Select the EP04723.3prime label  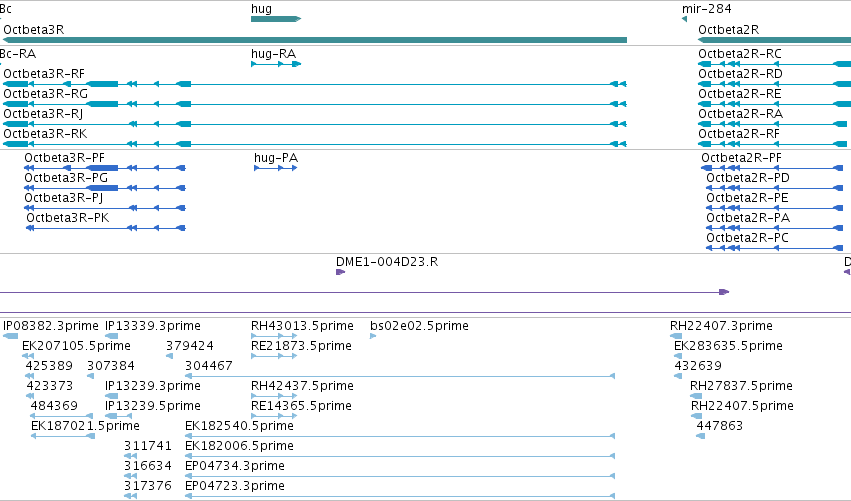pyautogui.click(x=235, y=487)
